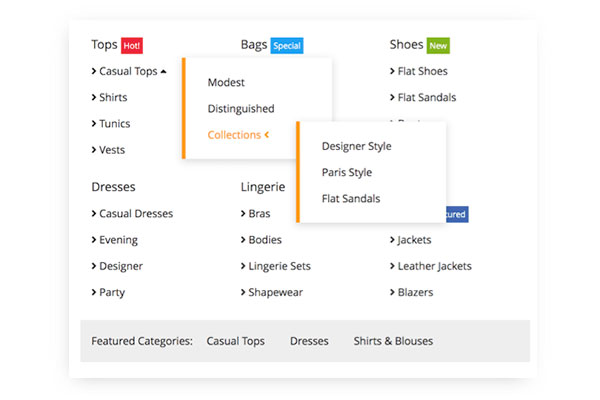Select Modest from the submenu
Image resolution: width=600 pixels, height=400 pixels.
point(226,82)
